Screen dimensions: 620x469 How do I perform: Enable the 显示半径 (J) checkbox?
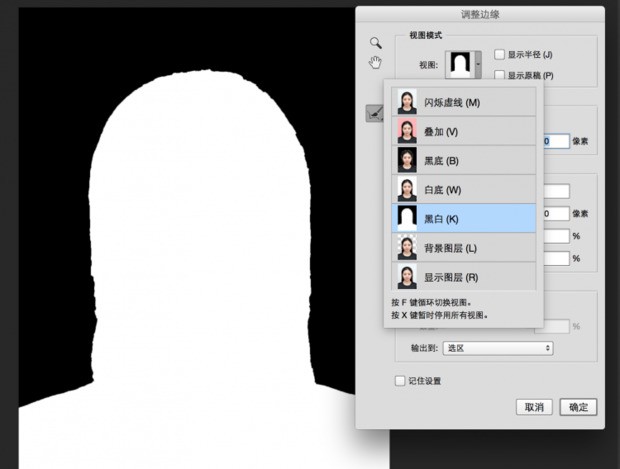(500, 54)
